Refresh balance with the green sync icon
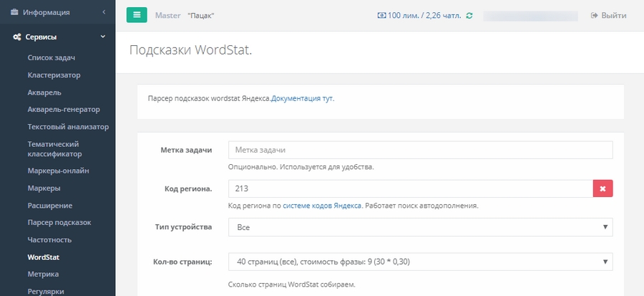The image size is (644, 296). pos(469,16)
